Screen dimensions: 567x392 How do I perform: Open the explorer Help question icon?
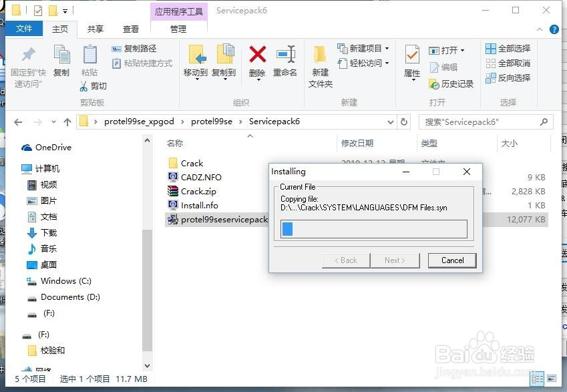[554, 29]
